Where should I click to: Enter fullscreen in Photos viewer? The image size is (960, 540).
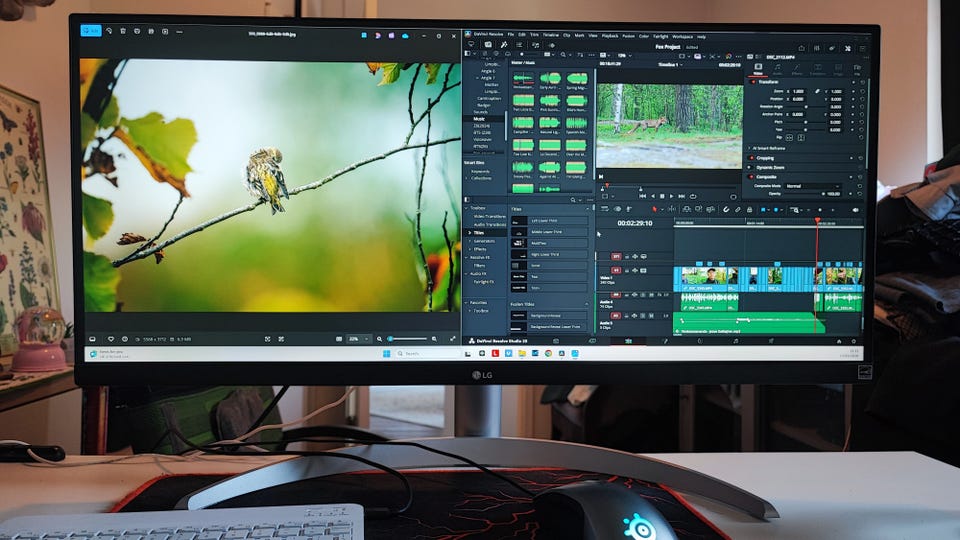(452, 339)
